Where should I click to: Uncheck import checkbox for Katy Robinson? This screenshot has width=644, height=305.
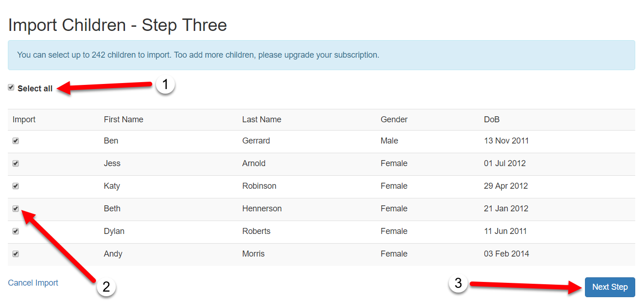[x=16, y=186]
